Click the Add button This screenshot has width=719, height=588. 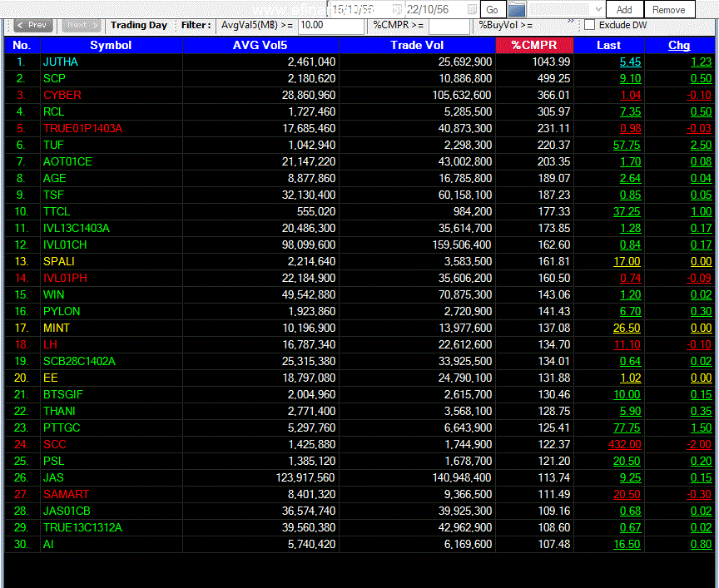pos(624,10)
